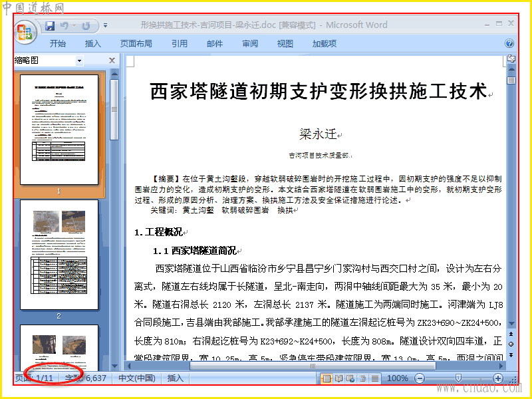Viewport: 532px width, 399px height.
Task: Select outline view in status bar
Action: pyautogui.click(x=362, y=378)
